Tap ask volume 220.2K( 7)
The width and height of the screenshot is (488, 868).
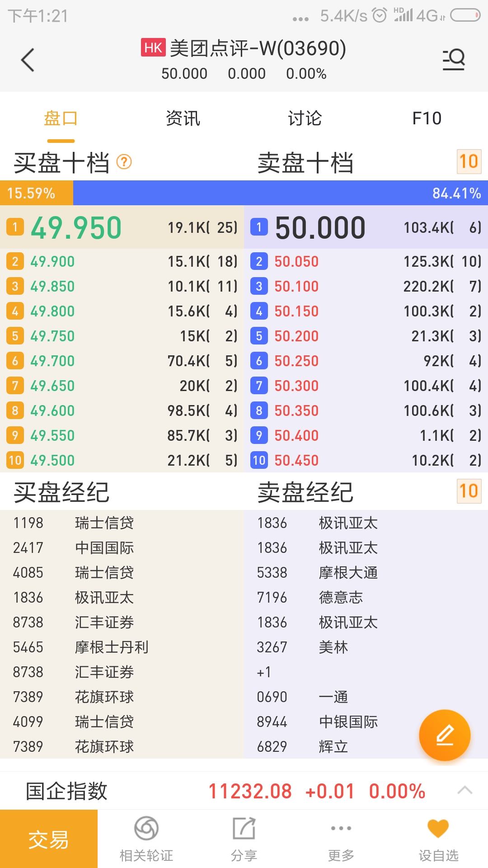coord(442,286)
